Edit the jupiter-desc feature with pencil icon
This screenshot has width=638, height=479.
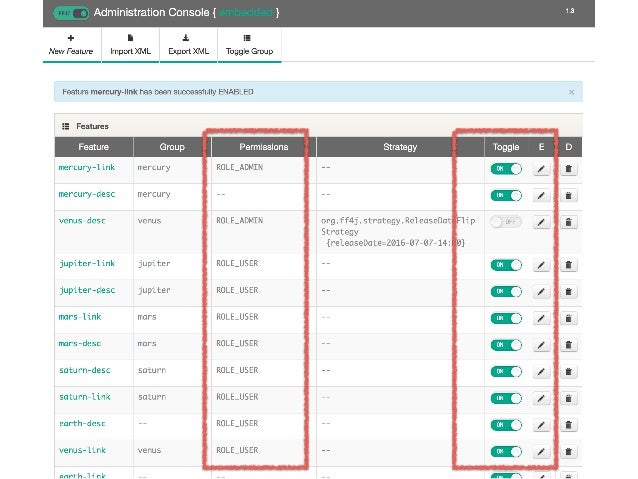541,292
